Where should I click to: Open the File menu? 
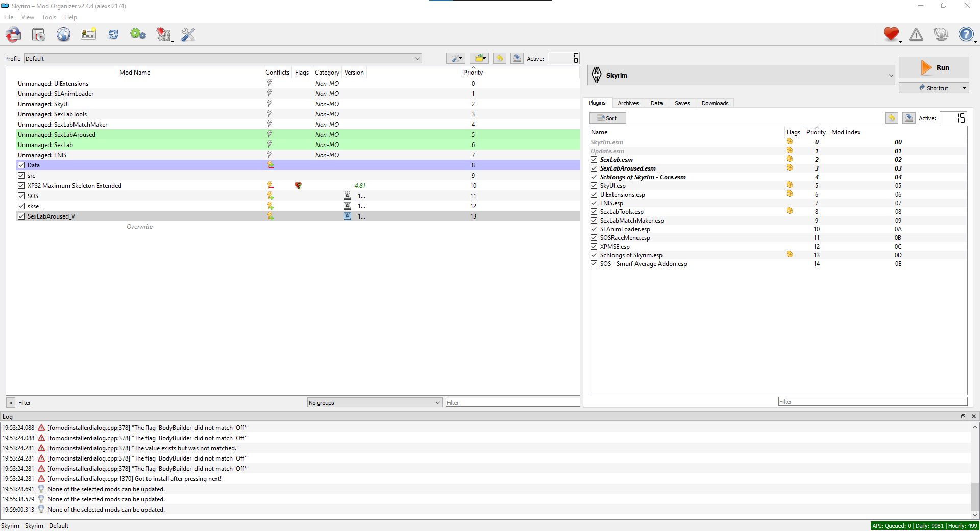(x=9, y=17)
